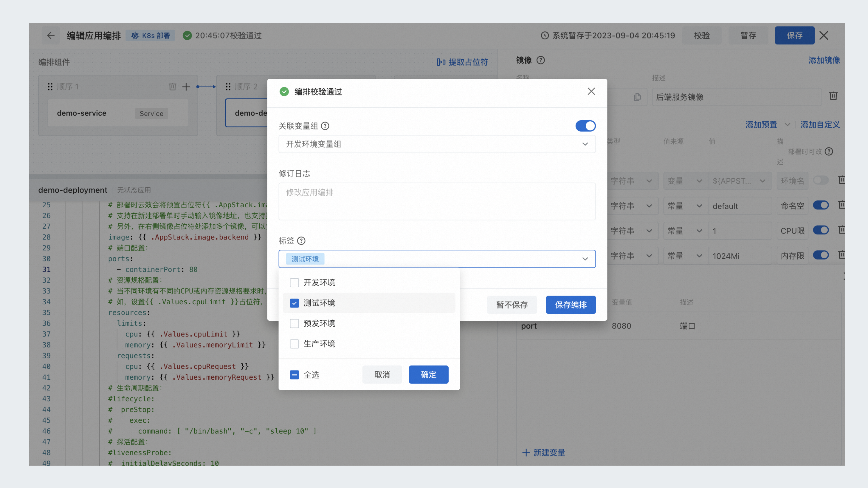Image resolution: width=868 pixels, height=488 pixels.
Task: Click the 添加镜像 link
Action: pyautogui.click(x=824, y=60)
